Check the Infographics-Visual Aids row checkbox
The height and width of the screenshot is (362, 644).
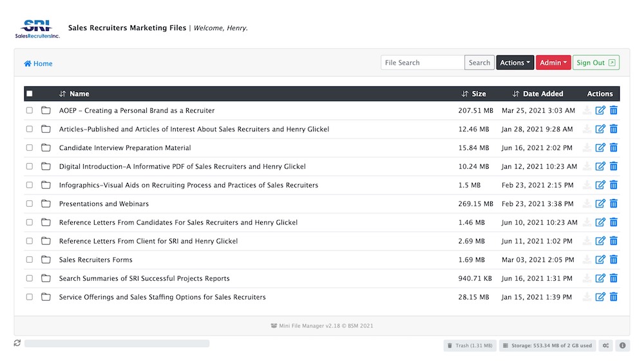[30, 185]
